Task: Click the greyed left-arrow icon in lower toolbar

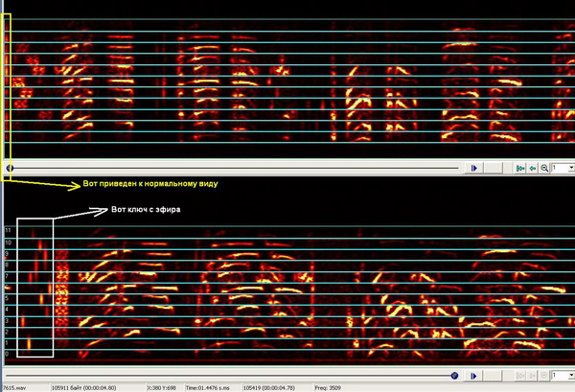Action: pos(532,376)
